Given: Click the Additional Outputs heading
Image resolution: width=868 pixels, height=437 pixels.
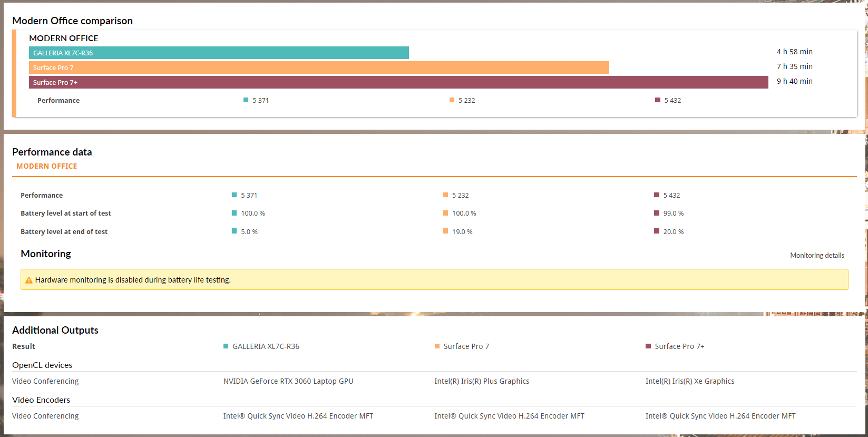Looking at the screenshot, I should (x=55, y=330).
